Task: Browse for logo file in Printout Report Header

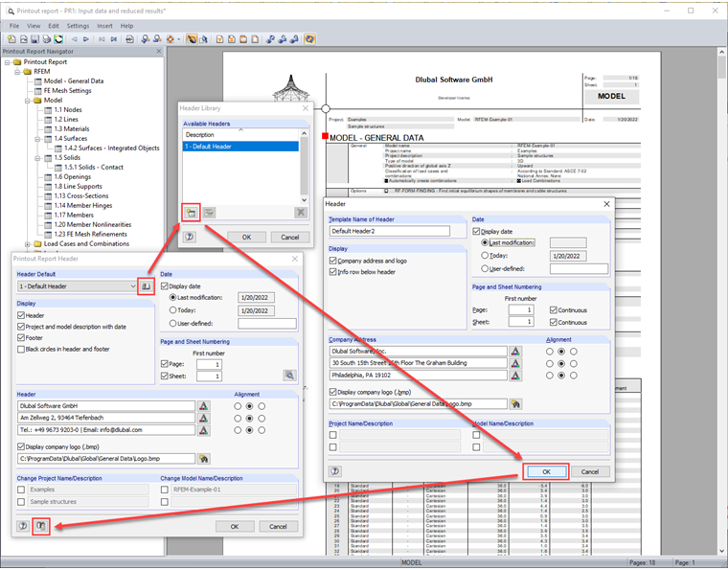Action: click(203, 459)
